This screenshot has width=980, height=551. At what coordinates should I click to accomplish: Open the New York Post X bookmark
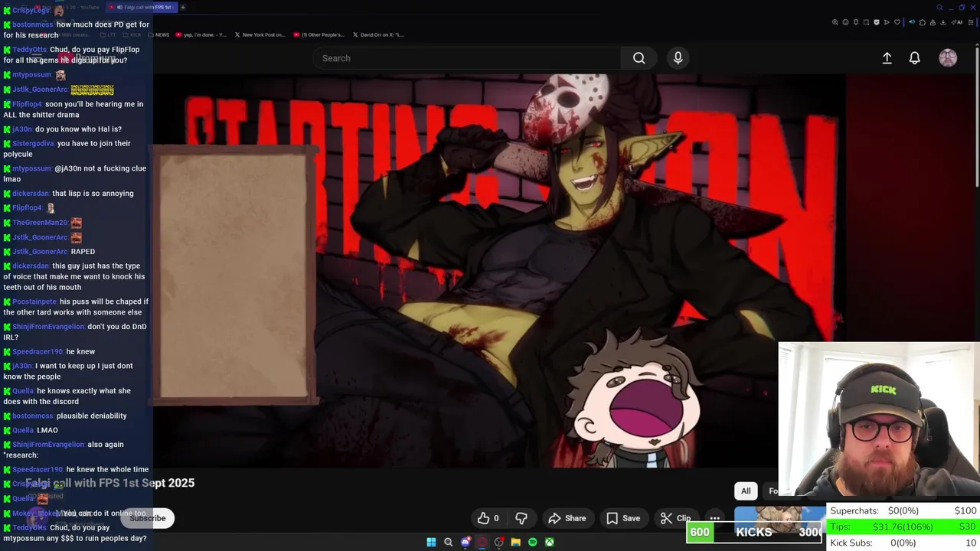(x=260, y=34)
